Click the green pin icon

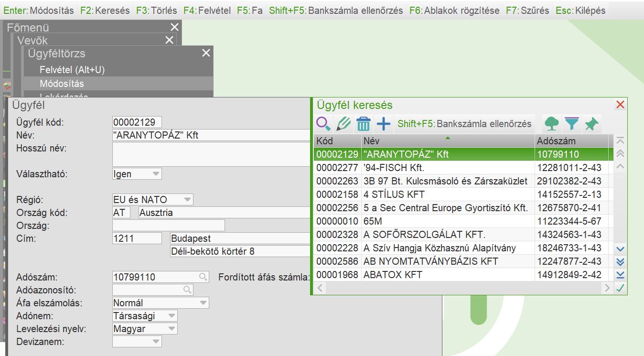591,124
